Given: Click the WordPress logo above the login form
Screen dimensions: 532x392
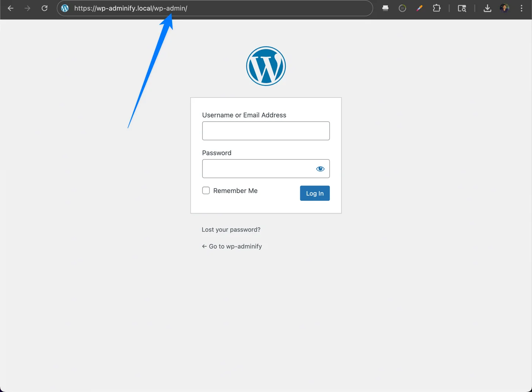Looking at the screenshot, I should tap(266, 66).
